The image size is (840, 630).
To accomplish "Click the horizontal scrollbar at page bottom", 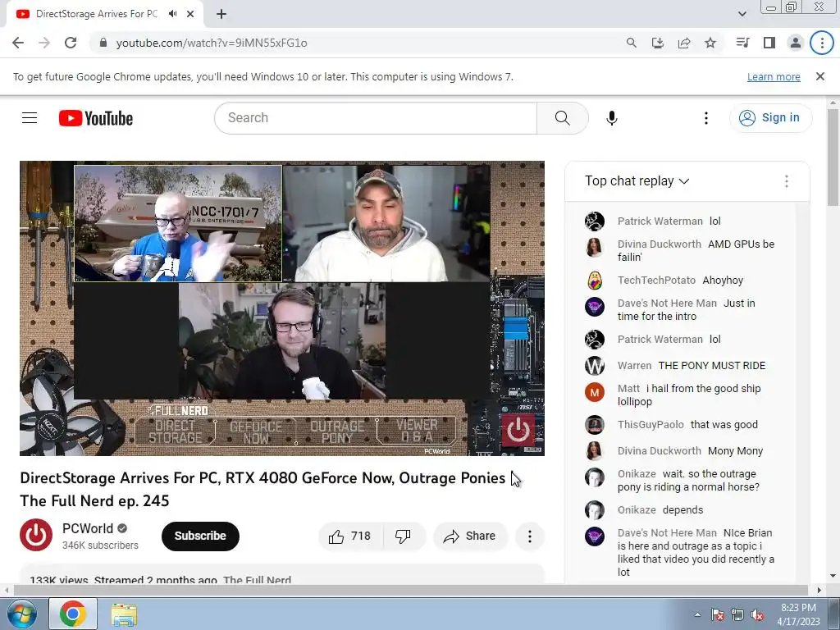I will coord(410,590).
